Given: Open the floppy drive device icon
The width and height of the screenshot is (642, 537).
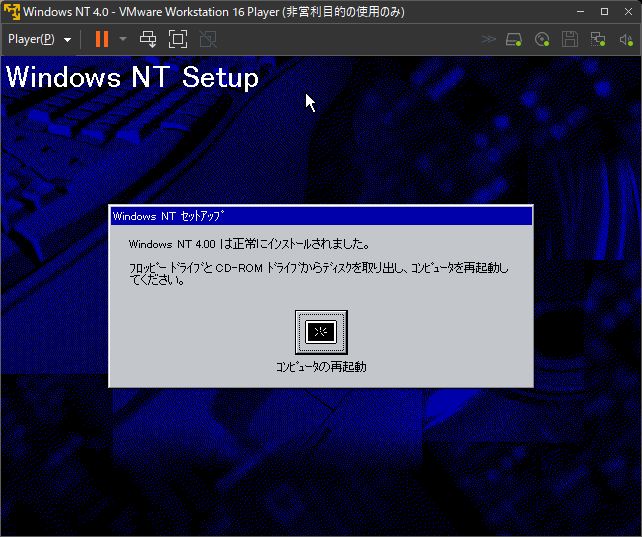Looking at the screenshot, I should (x=570, y=40).
